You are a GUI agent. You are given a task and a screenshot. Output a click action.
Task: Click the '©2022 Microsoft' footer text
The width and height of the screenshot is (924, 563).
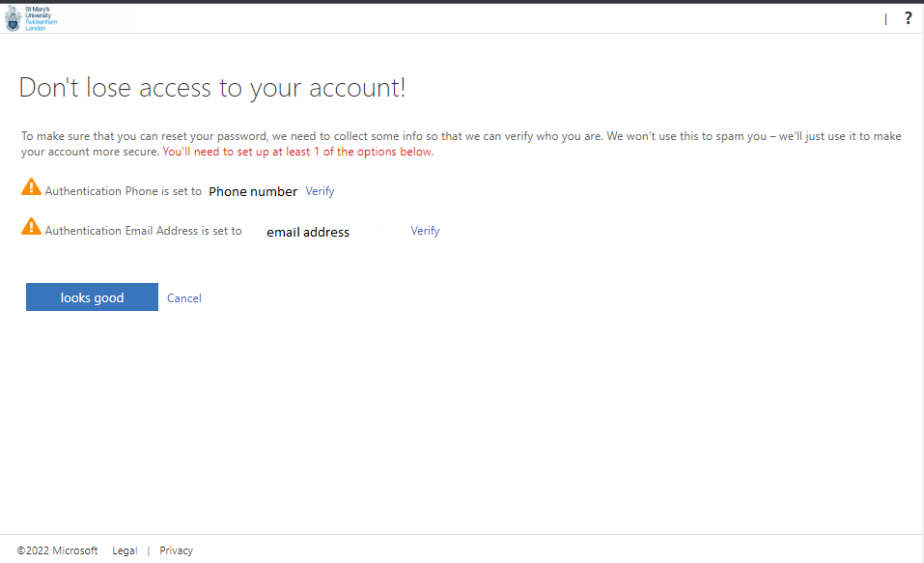pos(57,550)
